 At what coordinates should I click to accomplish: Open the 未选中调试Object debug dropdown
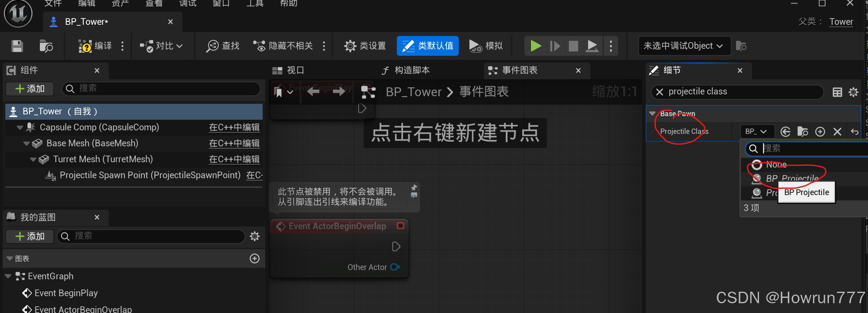[x=684, y=46]
